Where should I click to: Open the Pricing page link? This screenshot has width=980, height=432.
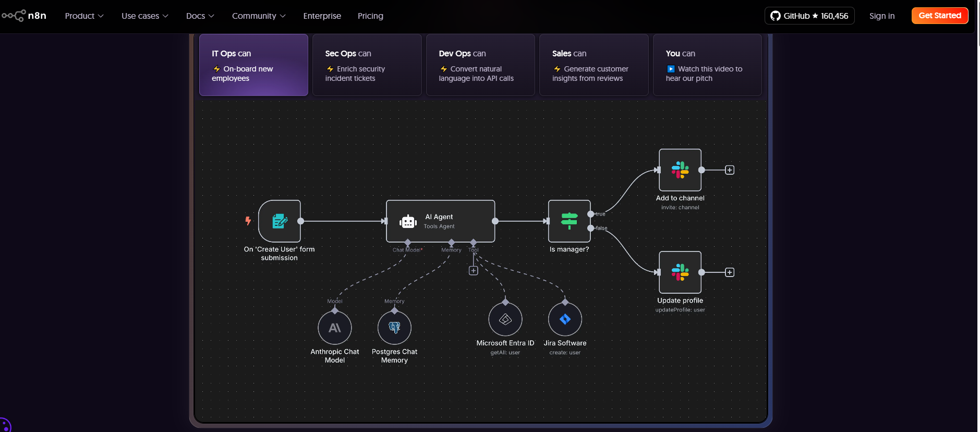click(370, 16)
